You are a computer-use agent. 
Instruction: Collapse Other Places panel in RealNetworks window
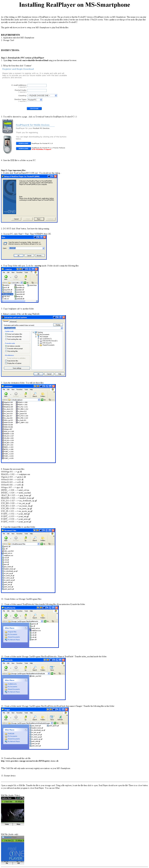pos(26,628)
